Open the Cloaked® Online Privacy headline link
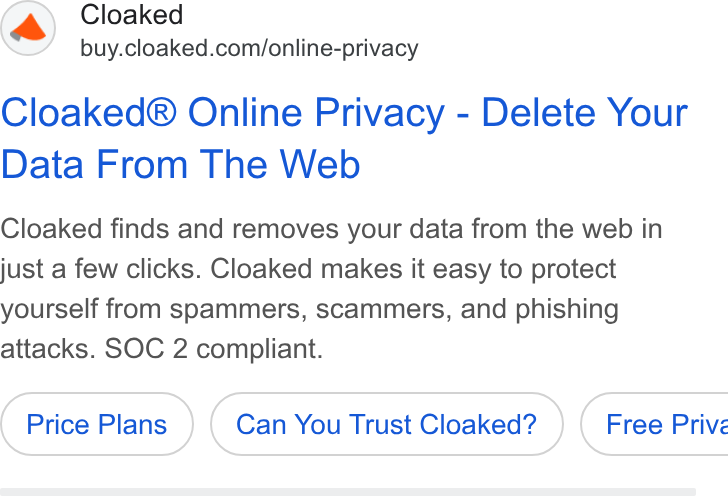728x496 pixels. click(344, 138)
